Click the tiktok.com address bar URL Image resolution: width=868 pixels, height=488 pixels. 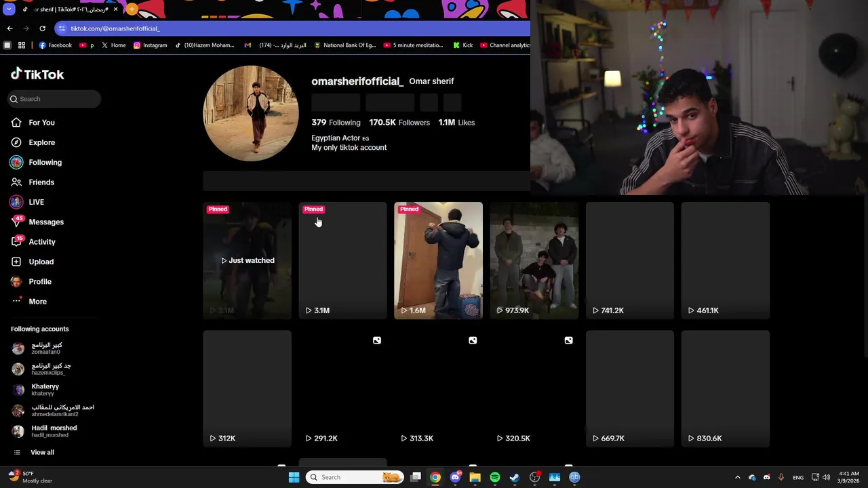[115, 28]
